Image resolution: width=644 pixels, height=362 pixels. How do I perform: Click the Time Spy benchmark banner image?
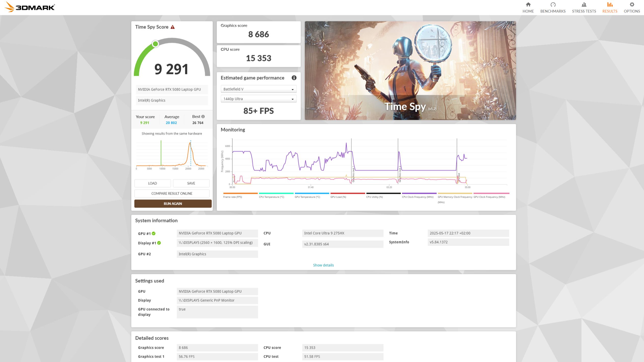coord(410,70)
